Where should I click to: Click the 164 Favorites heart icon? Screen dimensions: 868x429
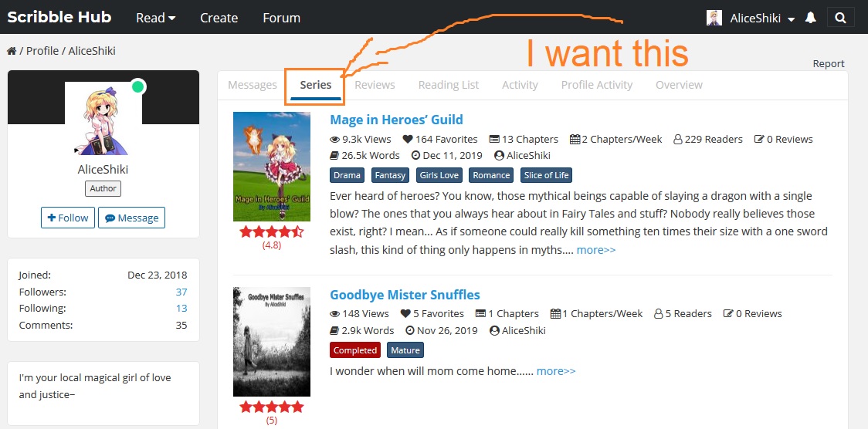point(408,140)
